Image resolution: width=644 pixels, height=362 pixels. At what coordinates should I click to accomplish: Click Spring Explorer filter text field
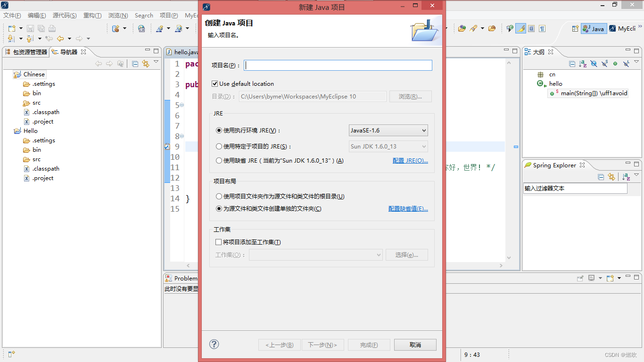(x=575, y=188)
